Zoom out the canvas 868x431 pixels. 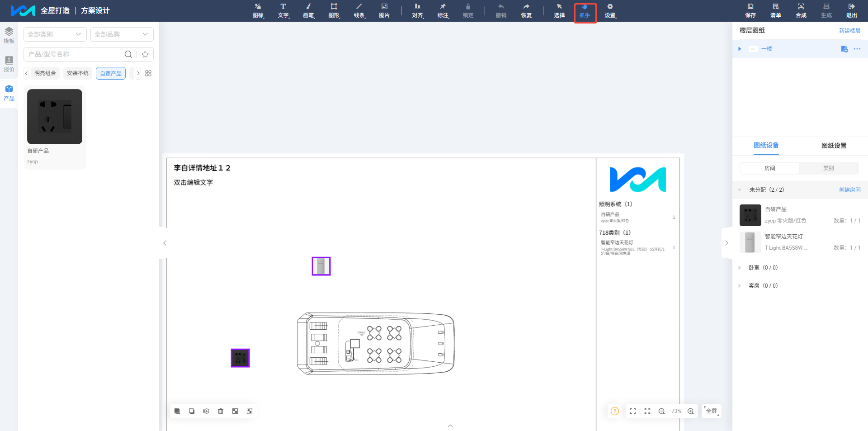tap(661, 411)
